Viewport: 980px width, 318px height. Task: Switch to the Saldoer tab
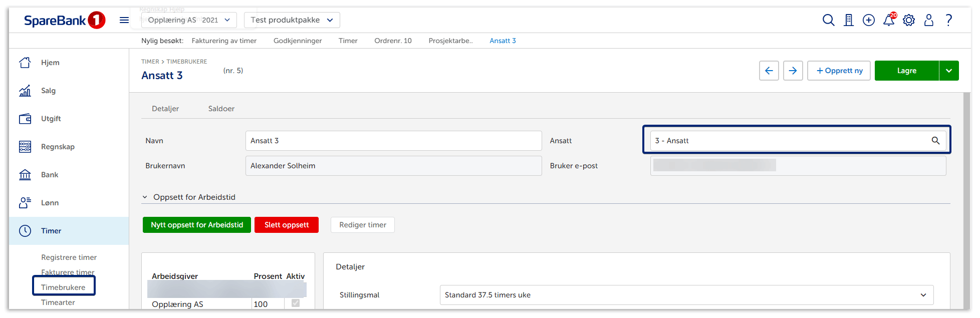221,109
